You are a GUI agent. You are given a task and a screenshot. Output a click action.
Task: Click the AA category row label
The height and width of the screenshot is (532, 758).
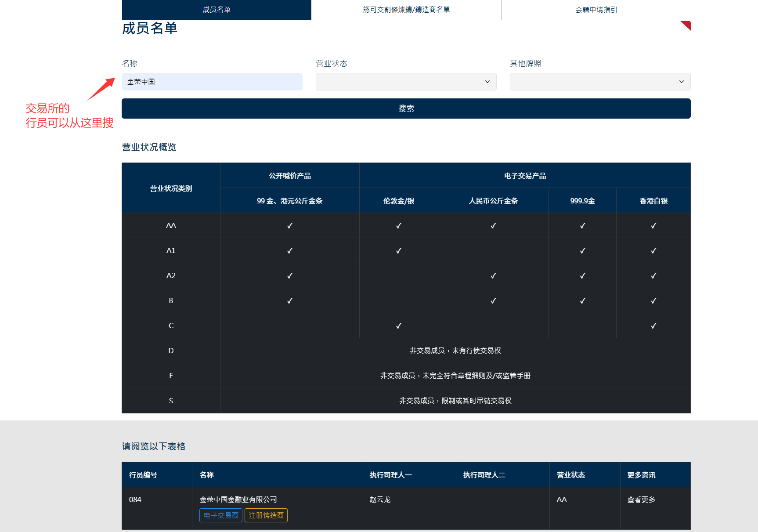pos(171,225)
